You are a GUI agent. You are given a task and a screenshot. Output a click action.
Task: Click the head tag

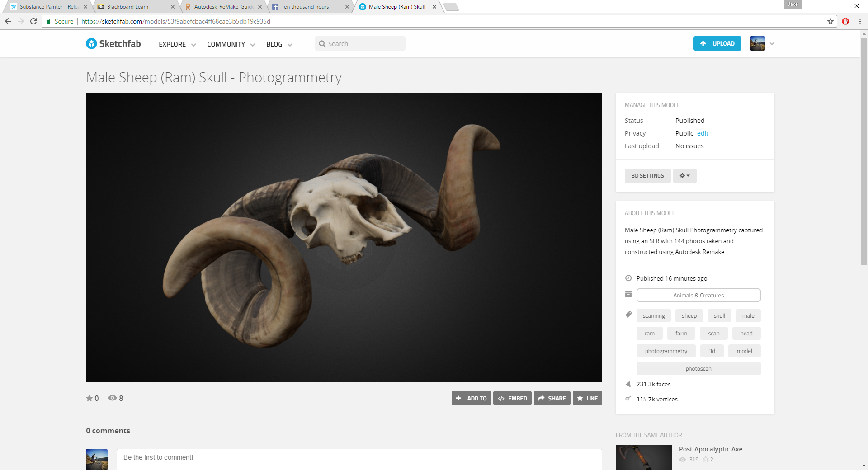tap(746, 333)
